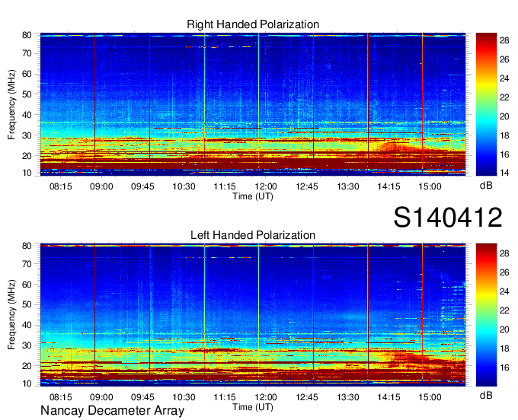Click the "20" frequency tick of Right Handed plot

[27, 156]
